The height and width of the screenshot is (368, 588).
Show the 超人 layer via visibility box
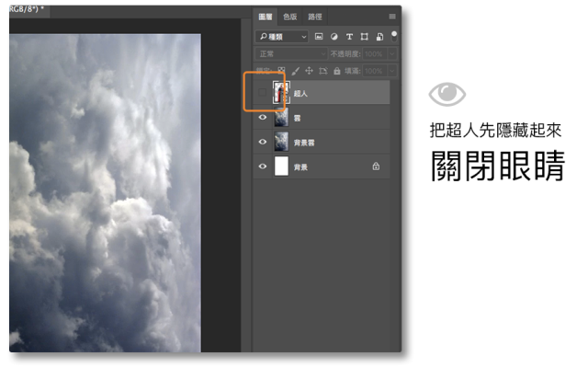point(263,93)
